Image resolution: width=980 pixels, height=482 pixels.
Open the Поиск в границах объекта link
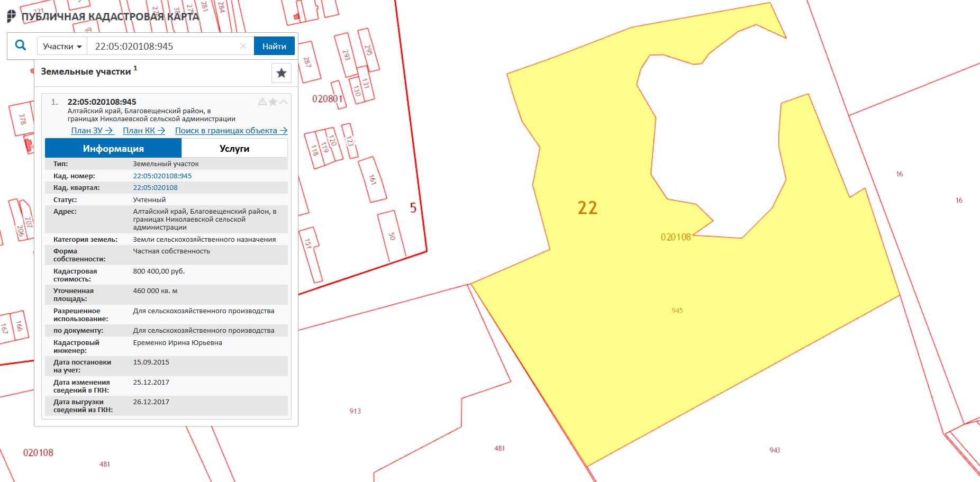(x=231, y=131)
